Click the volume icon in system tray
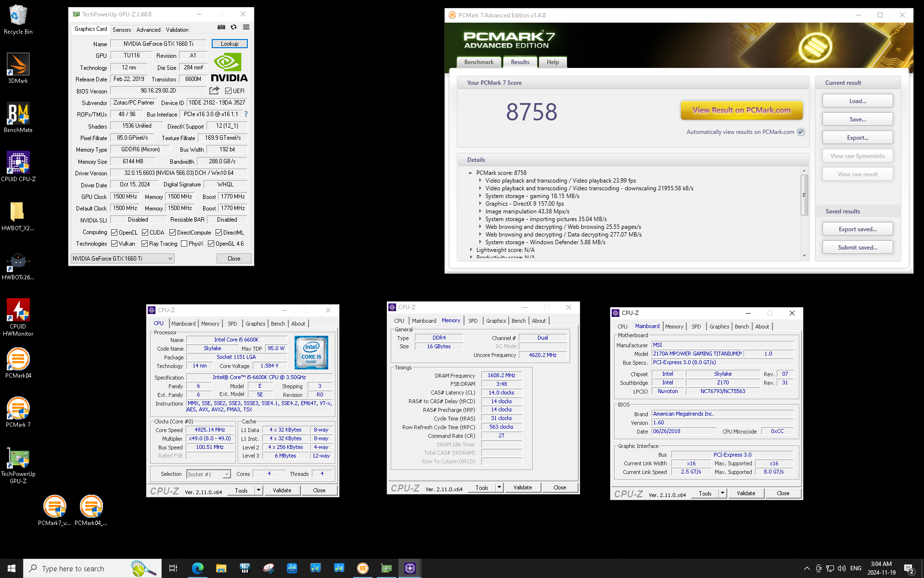The width and height of the screenshot is (924, 578). (x=842, y=568)
